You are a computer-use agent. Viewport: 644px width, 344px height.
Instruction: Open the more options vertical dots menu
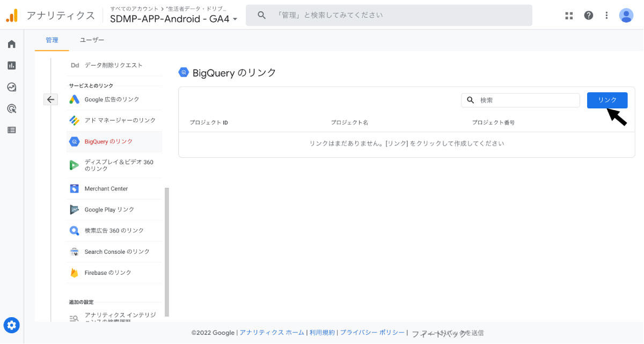607,16
